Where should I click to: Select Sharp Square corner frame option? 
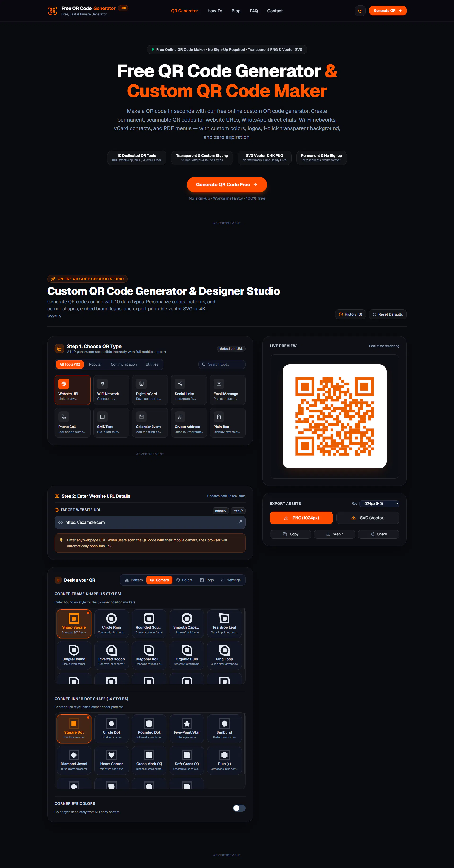click(74, 623)
